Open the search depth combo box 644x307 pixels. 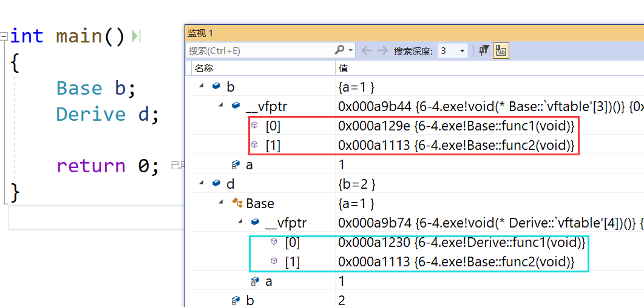[452, 51]
